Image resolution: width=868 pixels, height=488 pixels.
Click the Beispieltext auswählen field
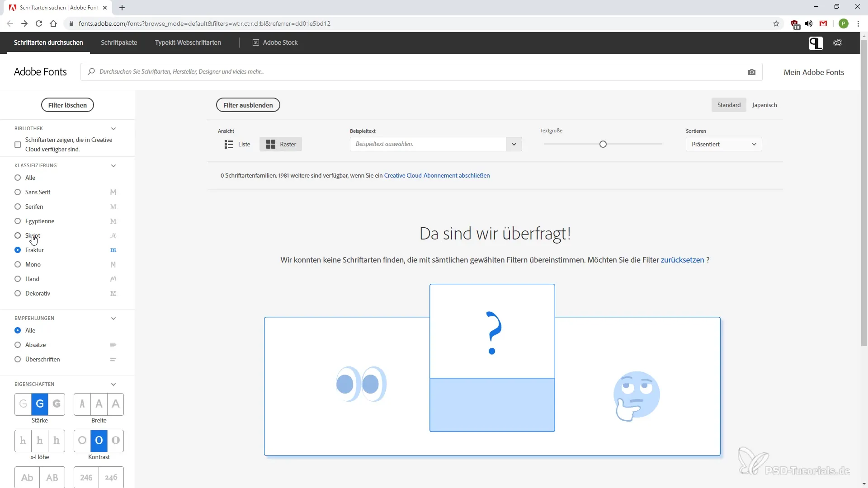tap(428, 144)
